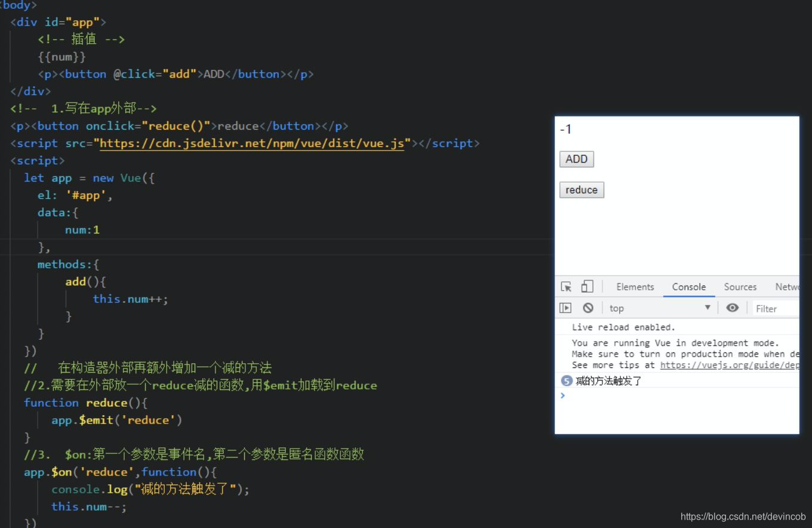Click the 'onclick="reduce()"' code line
This screenshot has width=812, height=528.
point(179,126)
